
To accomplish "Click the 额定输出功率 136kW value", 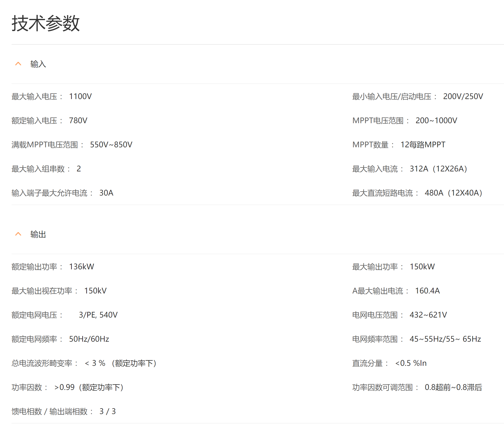I will tap(81, 266).
